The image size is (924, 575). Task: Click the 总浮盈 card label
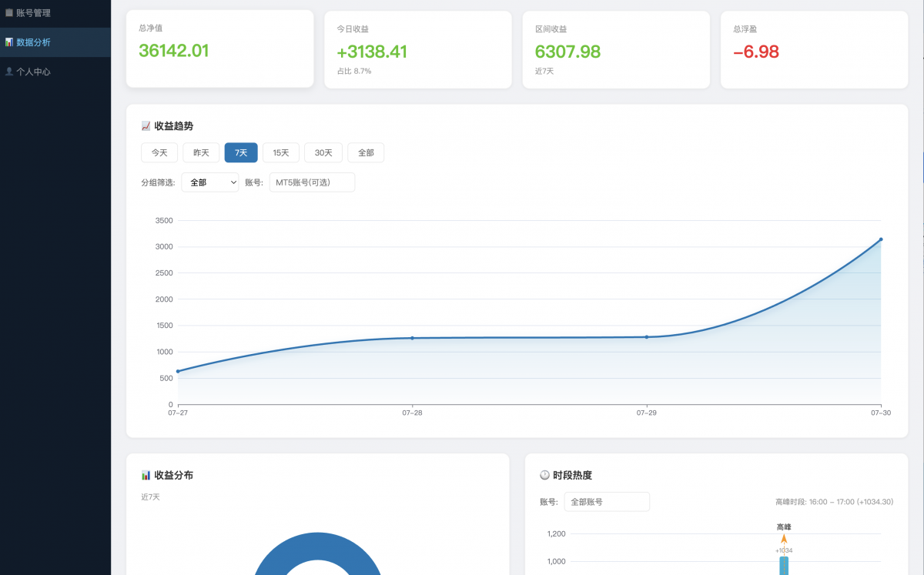pos(745,28)
